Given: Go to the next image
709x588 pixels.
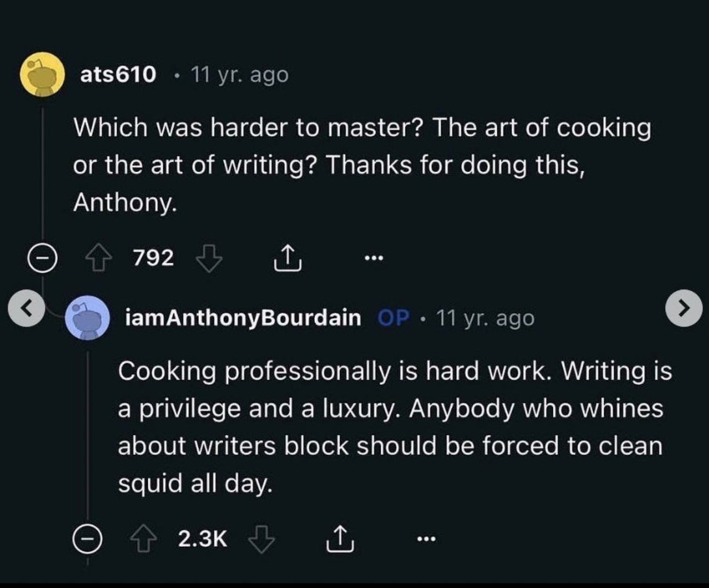Looking at the screenshot, I should 684,308.
